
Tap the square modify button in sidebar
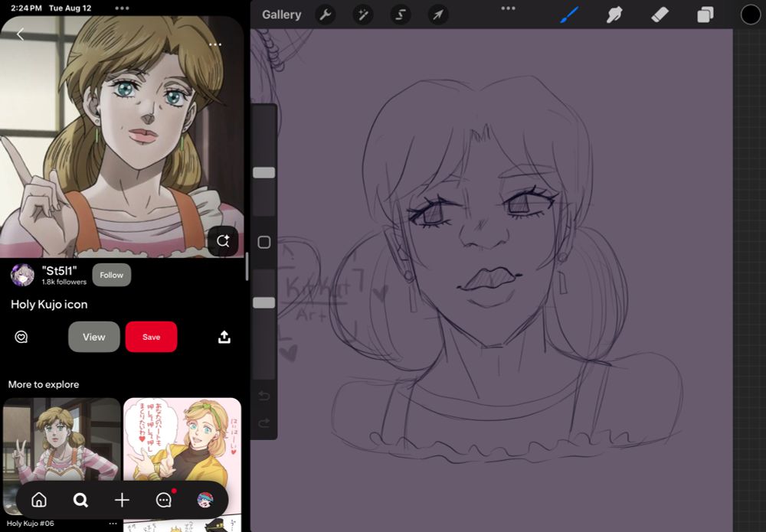(x=264, y=242)
